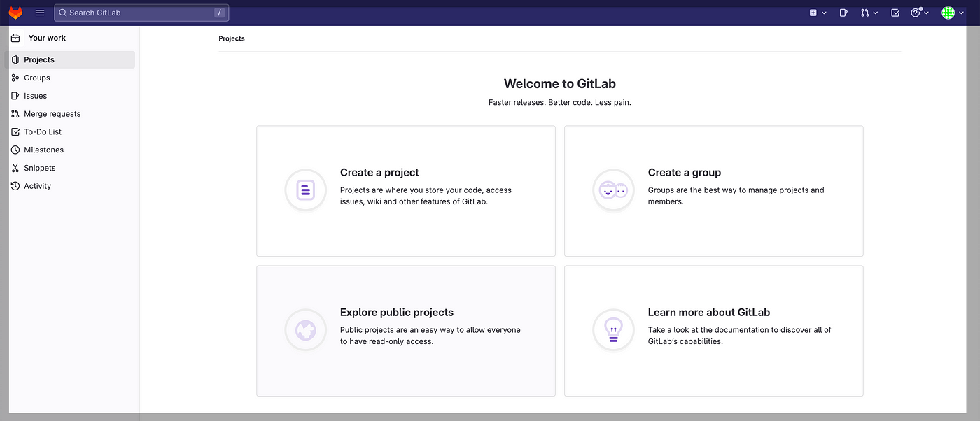Click the Learn more about GitLab heading
Screen dimensions: 980x421
pyautogui.click(x=709, y=313)
